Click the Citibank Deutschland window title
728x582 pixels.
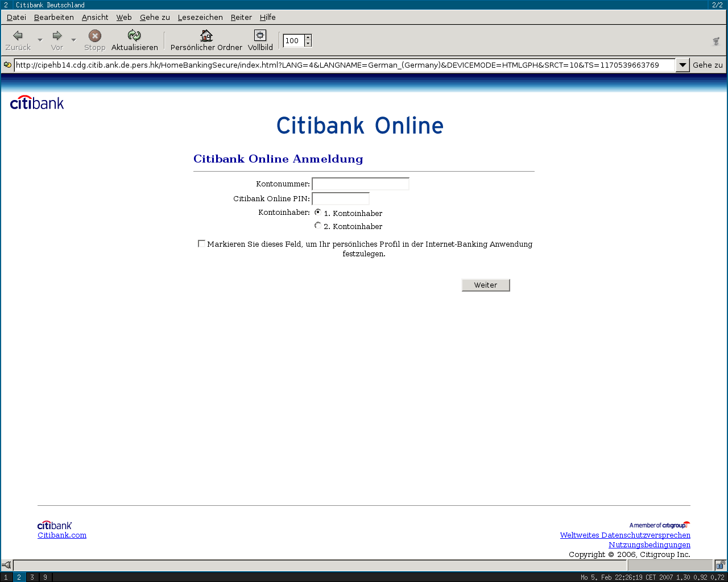[x=50, y=5]
